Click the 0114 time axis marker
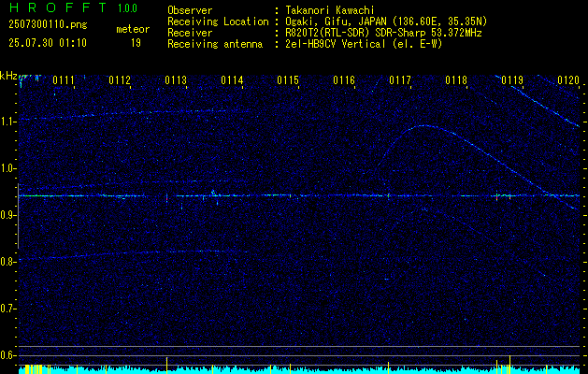The image size is (588, 374). pyautogui.click(x=232, y=80)
